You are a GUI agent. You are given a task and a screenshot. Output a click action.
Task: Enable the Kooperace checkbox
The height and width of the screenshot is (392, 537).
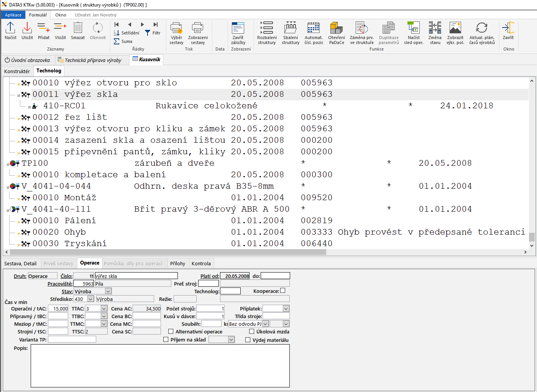click(283, 291)
